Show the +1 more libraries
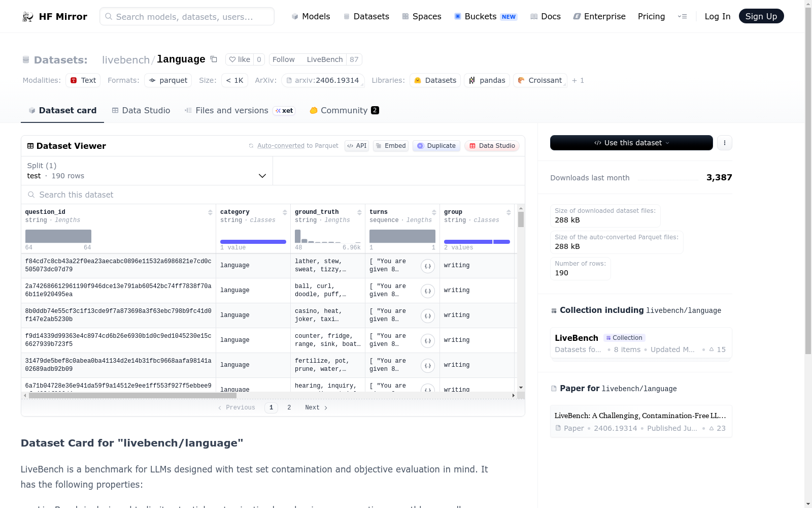The width and height of the screenshot is (812, 508). [578, 80]
